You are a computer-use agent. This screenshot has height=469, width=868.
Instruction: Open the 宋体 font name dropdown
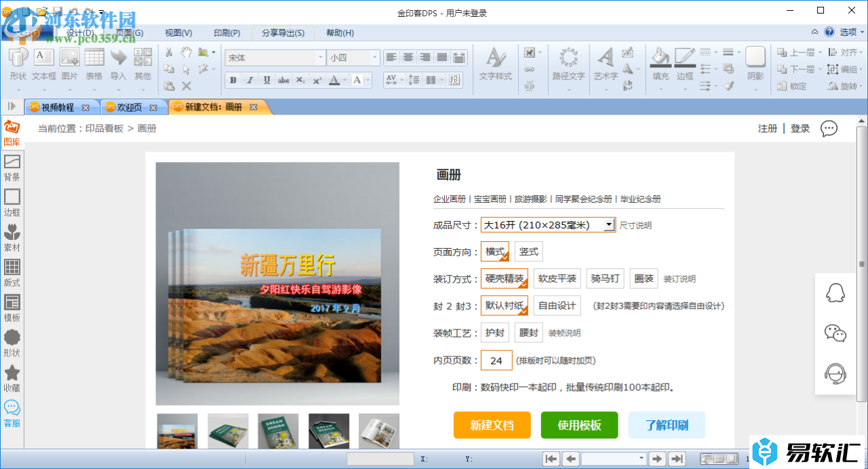(320, 58)
